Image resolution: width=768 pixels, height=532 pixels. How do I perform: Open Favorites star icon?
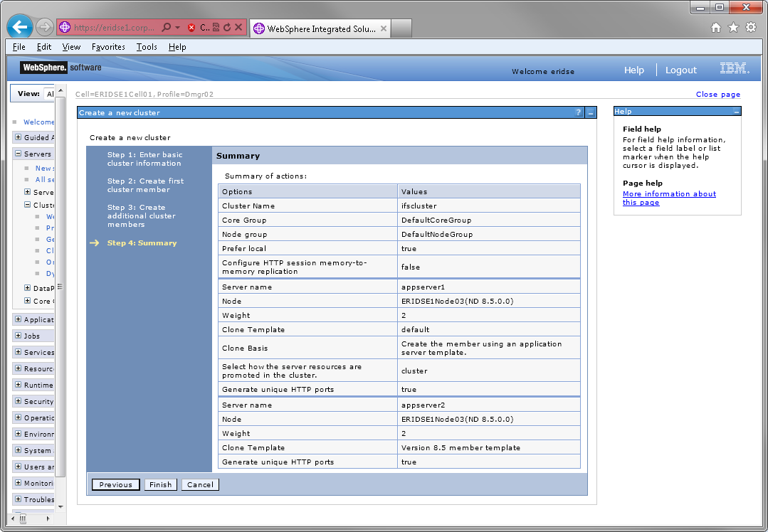733,28
